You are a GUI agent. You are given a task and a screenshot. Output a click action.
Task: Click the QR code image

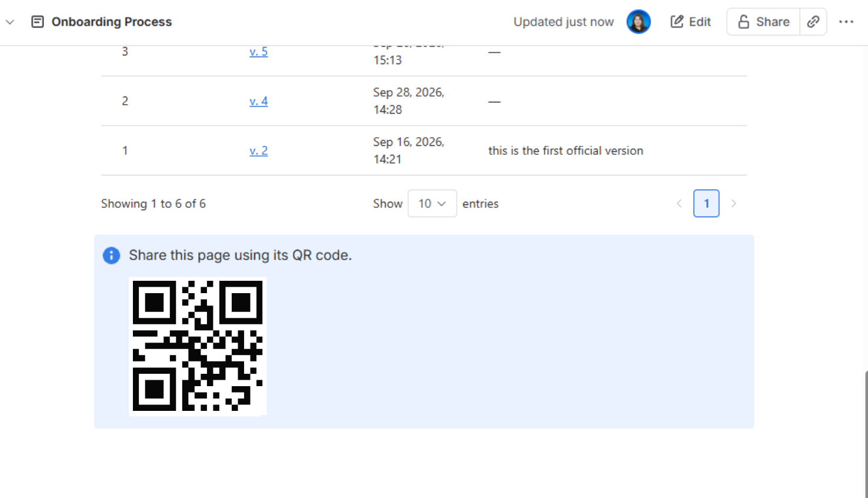(x=198, y=346)
